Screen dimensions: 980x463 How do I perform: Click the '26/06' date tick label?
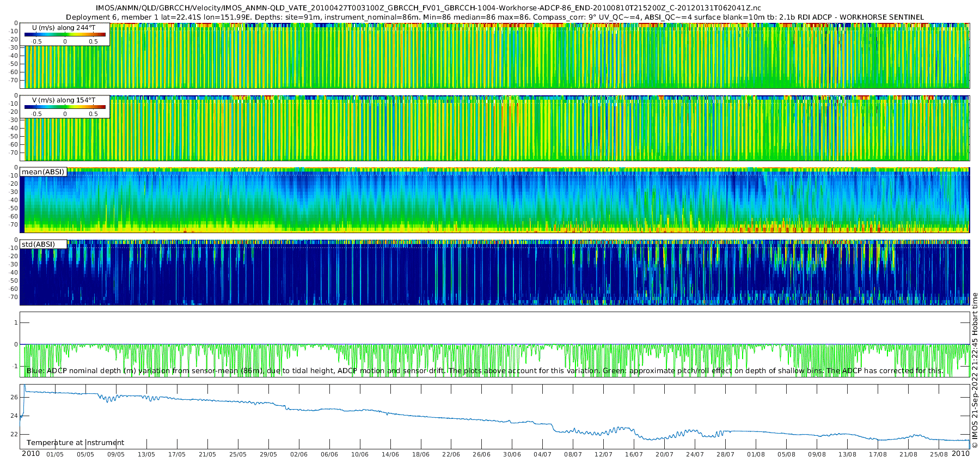pos(482,454)
